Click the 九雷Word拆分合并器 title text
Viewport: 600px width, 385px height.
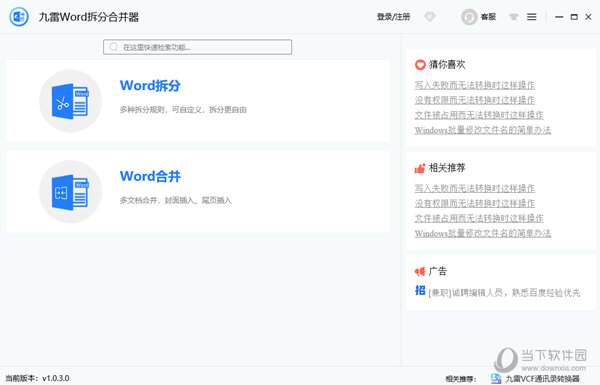pyautogui.click(x=89, y=17)
